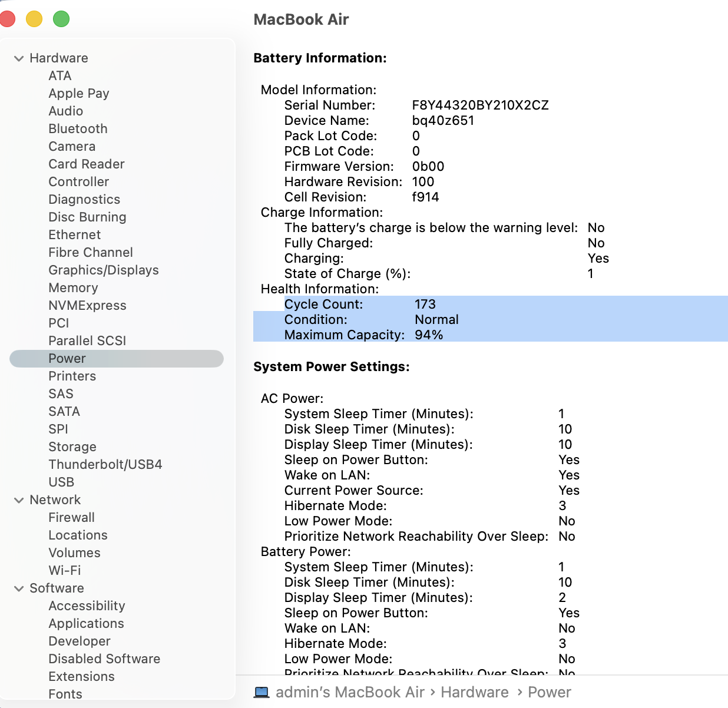The height and width of the screenshot is (708, 728).
Task: Select USB in the sidebar
Action: 61,482
